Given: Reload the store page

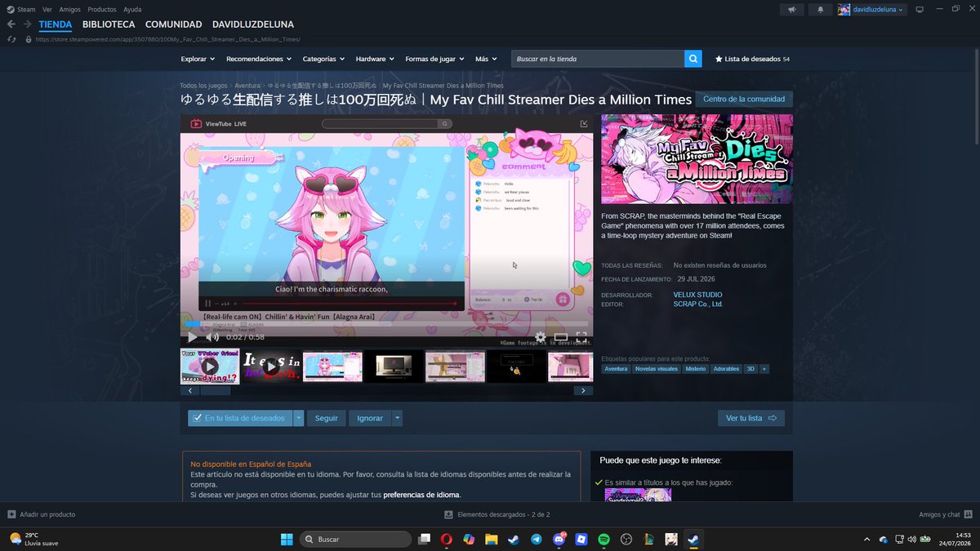Looking at the screenshot, I should (11, 39).
